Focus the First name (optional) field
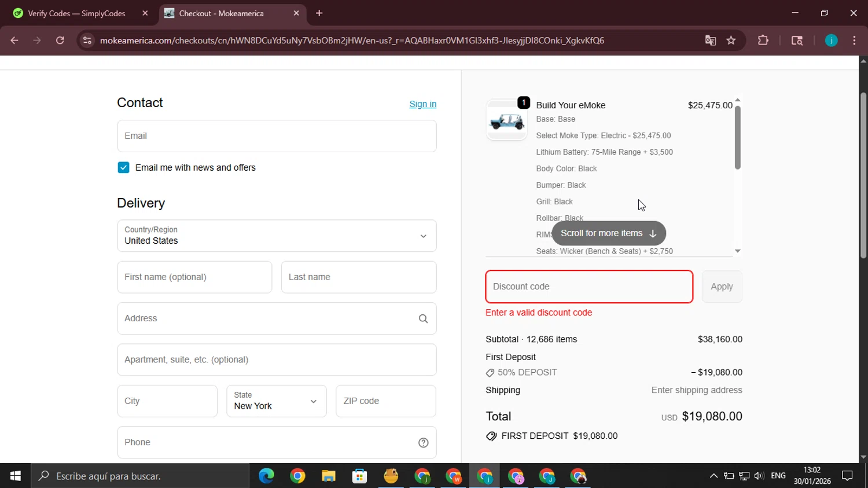 194,277
